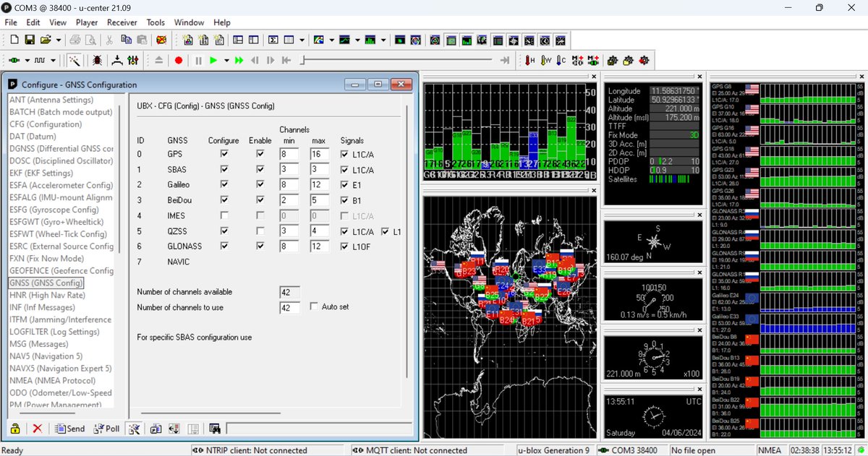Click the Hotstart red thermometer icon
This screenshot has height=456, width=868.
[x=530, y=61]
